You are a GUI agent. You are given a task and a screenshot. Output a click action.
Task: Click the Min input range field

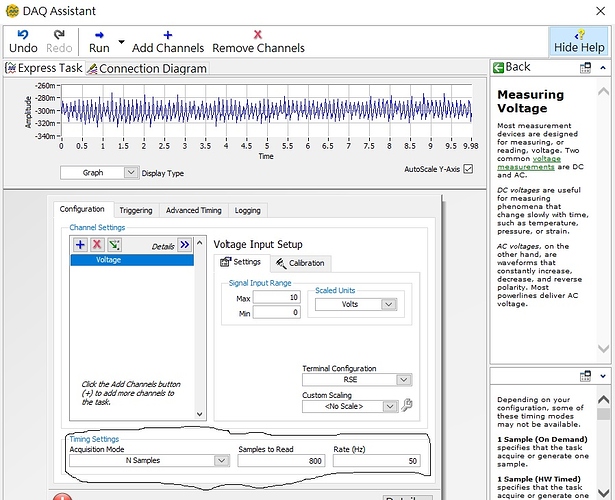tap(277, 313)
